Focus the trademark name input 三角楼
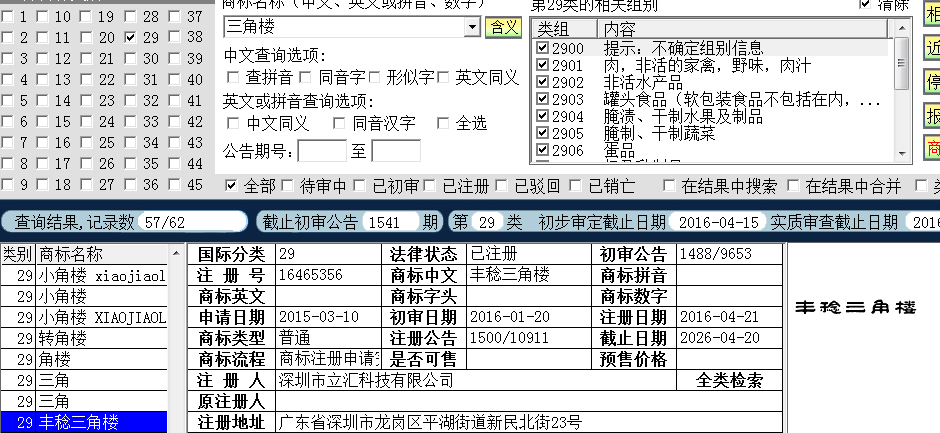940x433 pixels. tap(345, 27)
